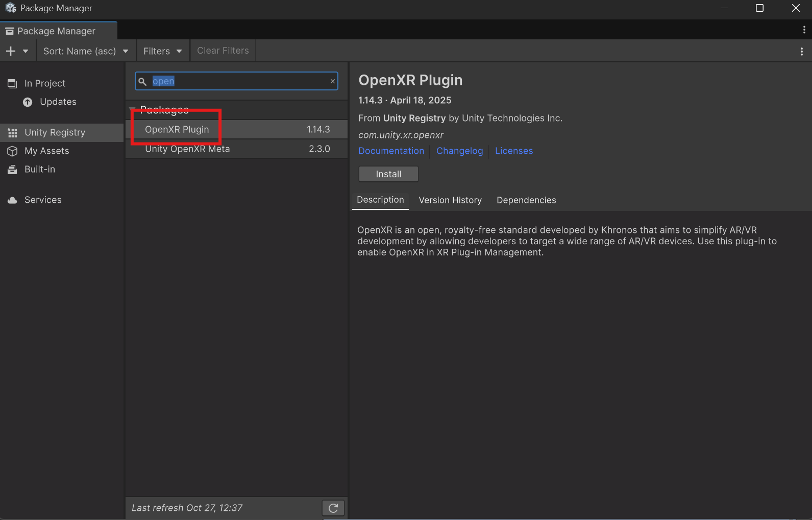Image resolution: width=812 pixels, height=520 pixels.
Task: Open the Sort: Name (asc) dropdown
Action: (x=85, y=51)
